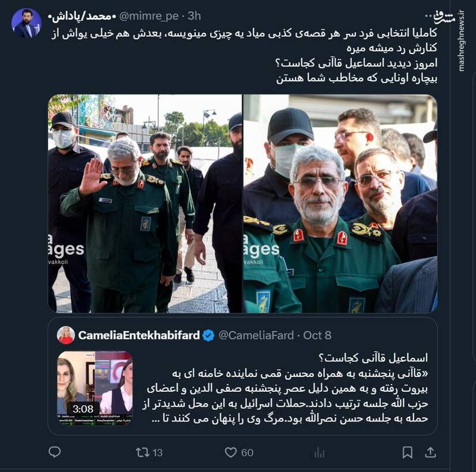Screen dimensions: 476x472
Task: Play the 3:08 video thumbnail
Action: coord(95,388)
